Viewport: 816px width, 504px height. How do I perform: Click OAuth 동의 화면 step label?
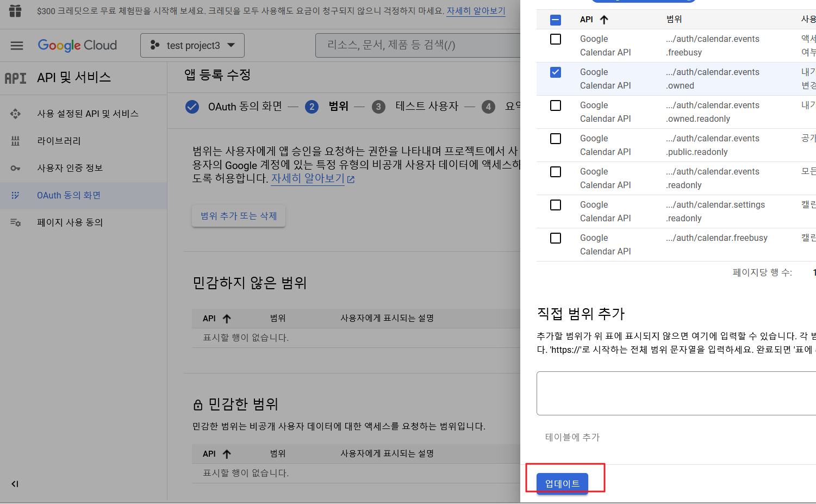(245, 106)
